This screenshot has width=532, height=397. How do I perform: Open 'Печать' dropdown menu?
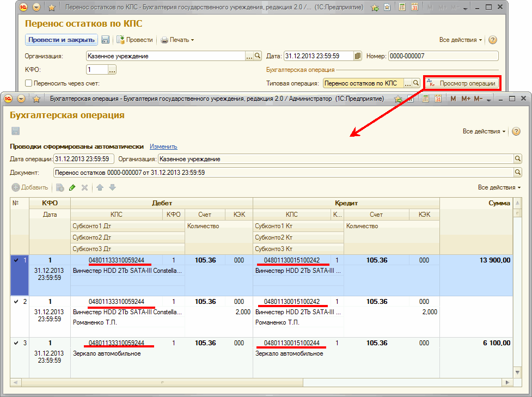[x=178, y=40]
